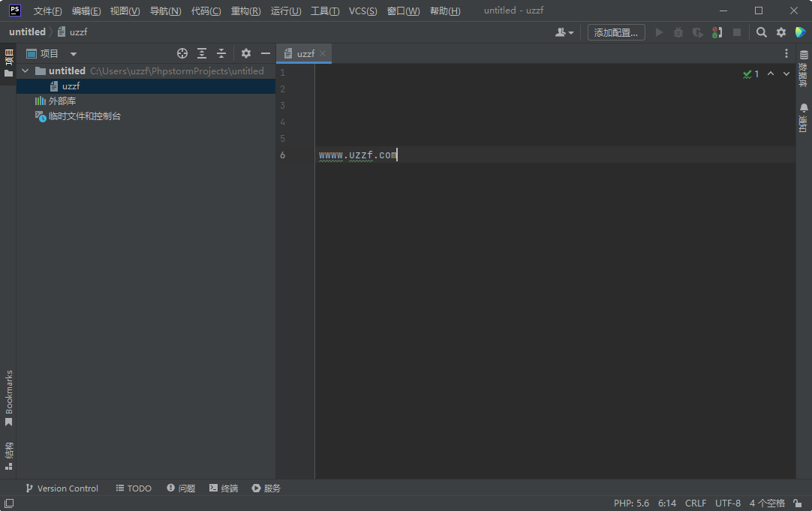Viewport: 812px width, 511px height.
Task: Open the 编辑(E) menu
Action: (86, 11)
